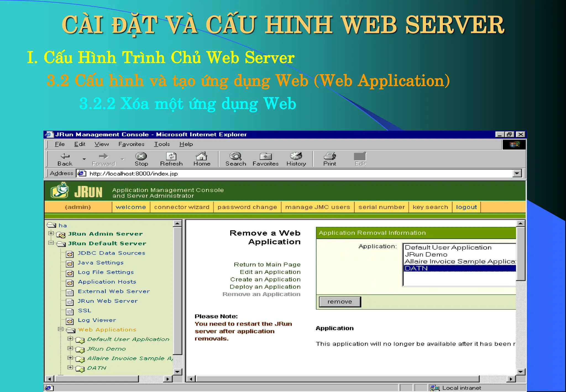Click the Java Settings page icon

[70, 264]
